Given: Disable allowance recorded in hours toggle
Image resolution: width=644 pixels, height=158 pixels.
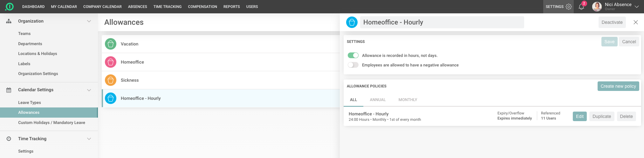Looking at the screenshot, I should coord(353,55).
